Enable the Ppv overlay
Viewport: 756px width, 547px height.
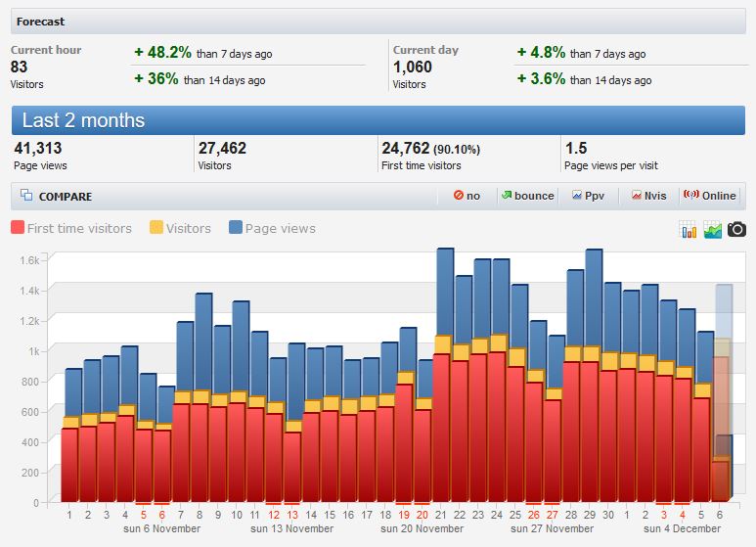click(x=588, y=196)
